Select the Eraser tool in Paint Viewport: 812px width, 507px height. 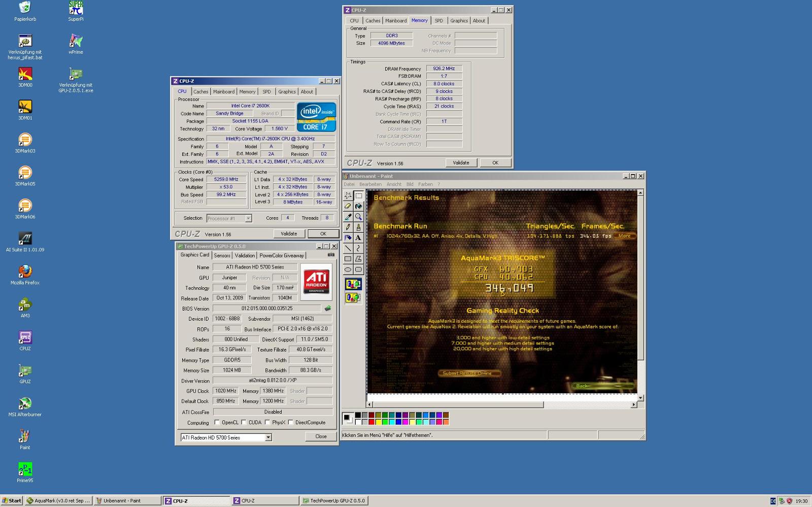click(348, 206)
